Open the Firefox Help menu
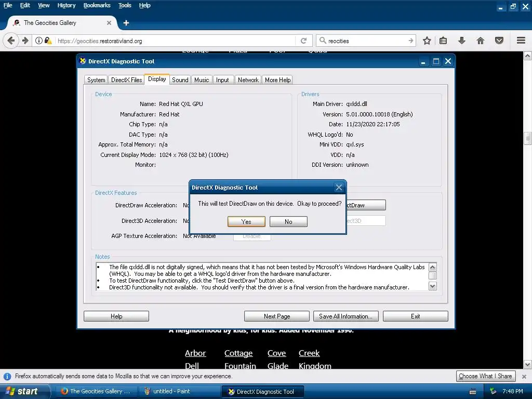 tap(144, 5)
